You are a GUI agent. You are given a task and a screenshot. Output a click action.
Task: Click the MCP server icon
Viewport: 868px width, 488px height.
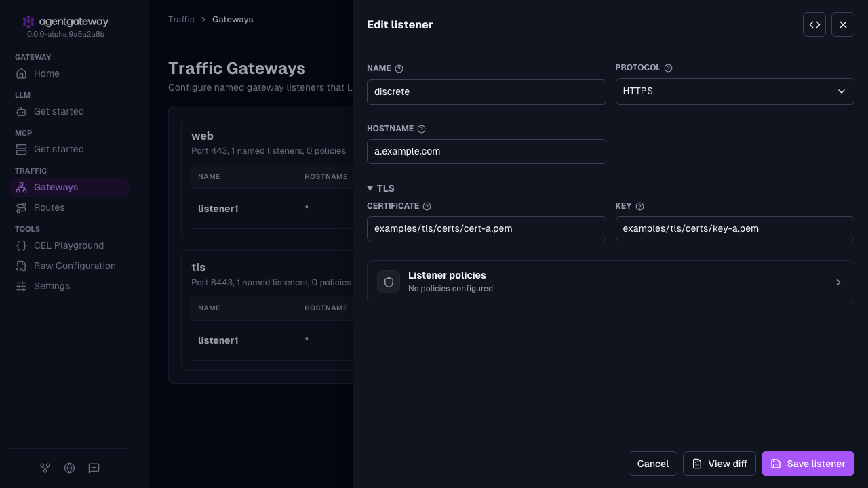pyautogui.click(x=22, y=149)
